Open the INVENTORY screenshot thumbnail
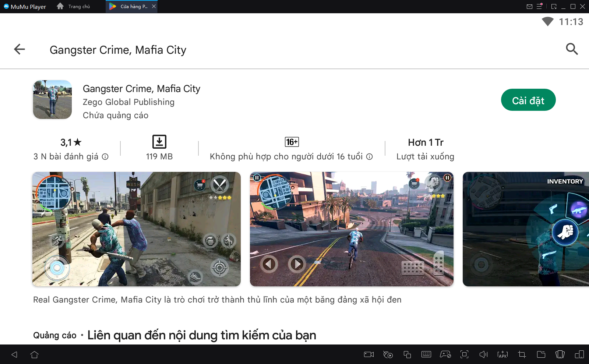The height and width of the screenshot is (364, 589). pyautogui.click(x=526, y=229)
